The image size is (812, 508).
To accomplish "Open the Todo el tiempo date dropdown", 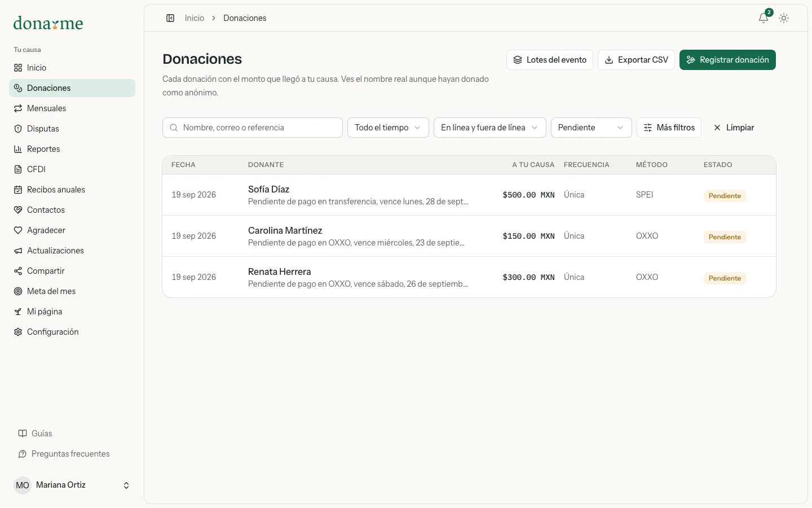I will coord(388,128).
